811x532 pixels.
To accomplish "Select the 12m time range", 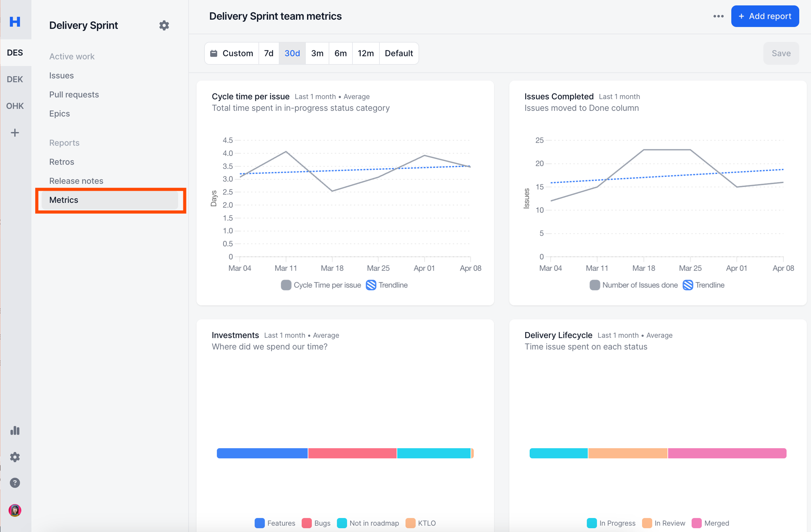I will (x=365, y=53).
